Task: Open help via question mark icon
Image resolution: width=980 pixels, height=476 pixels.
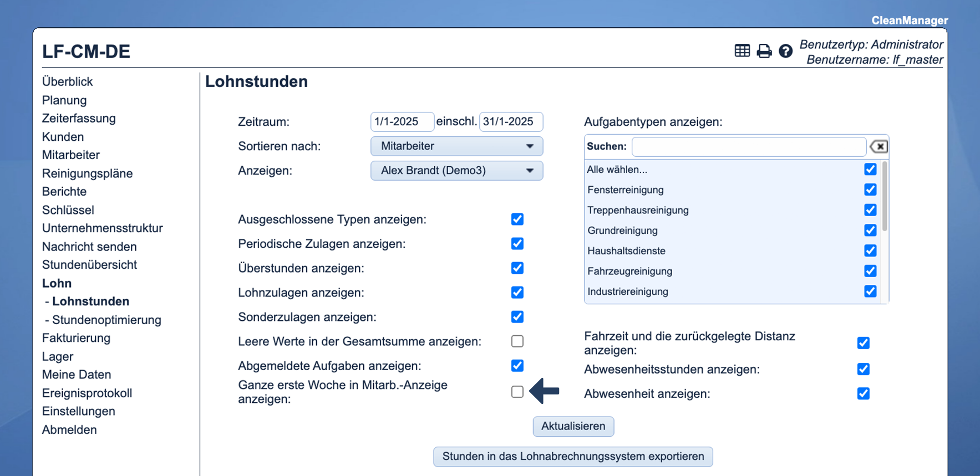Action: pos(785,51)
